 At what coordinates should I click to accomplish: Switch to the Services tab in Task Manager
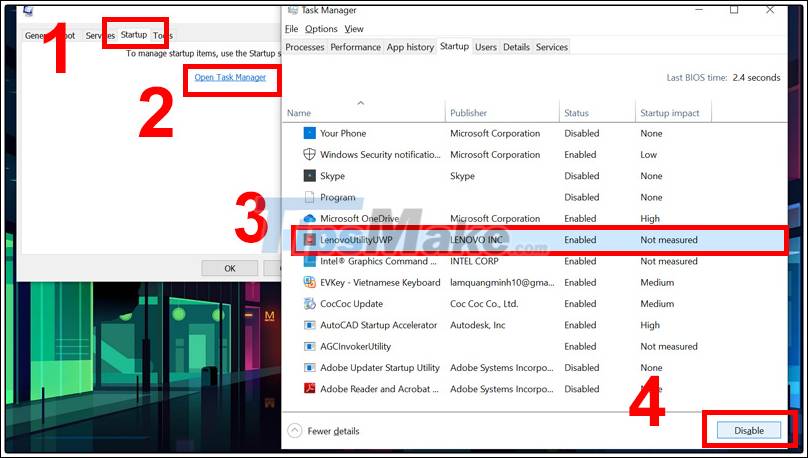point(551,47)
